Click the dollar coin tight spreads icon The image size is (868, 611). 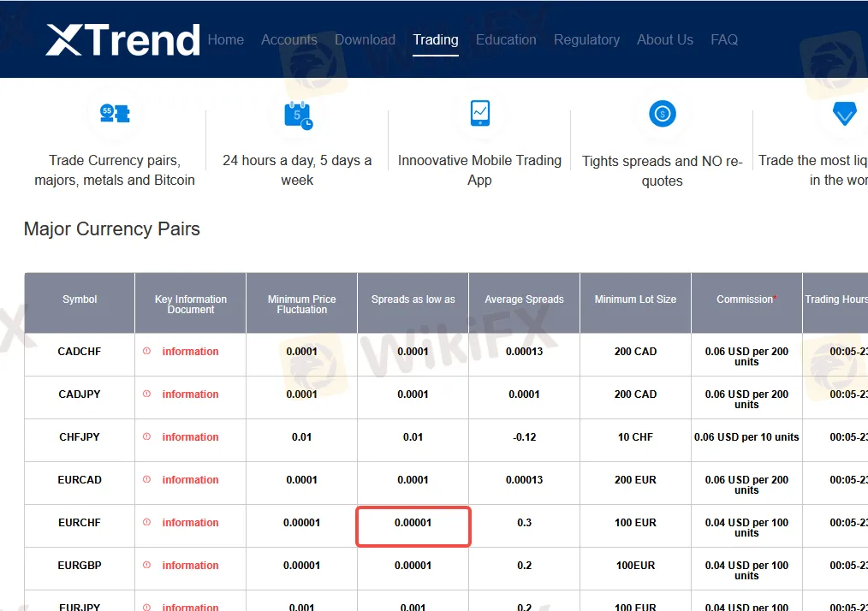point(663,113)
